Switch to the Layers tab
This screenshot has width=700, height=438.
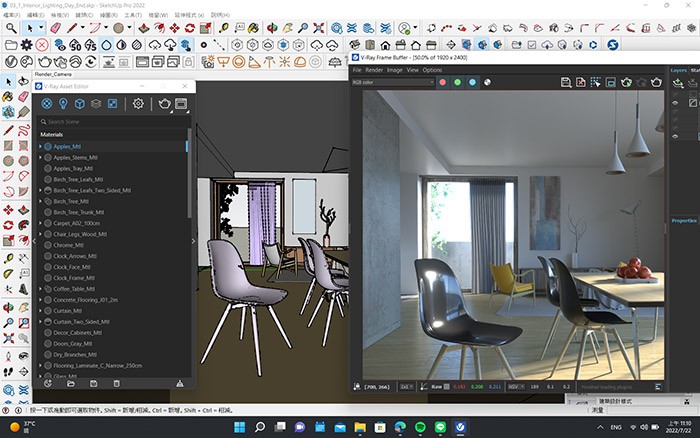click(678, 70)
